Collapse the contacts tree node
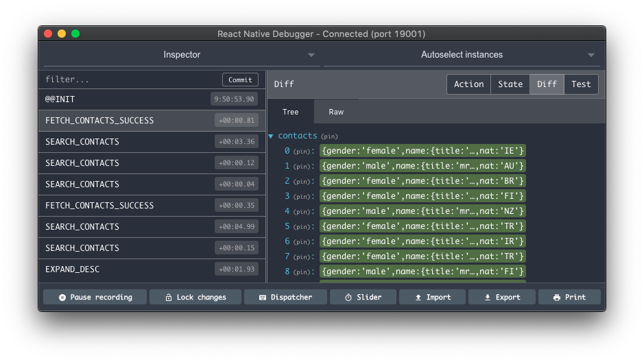The image size is (644, 362). (x=271, y=136)
